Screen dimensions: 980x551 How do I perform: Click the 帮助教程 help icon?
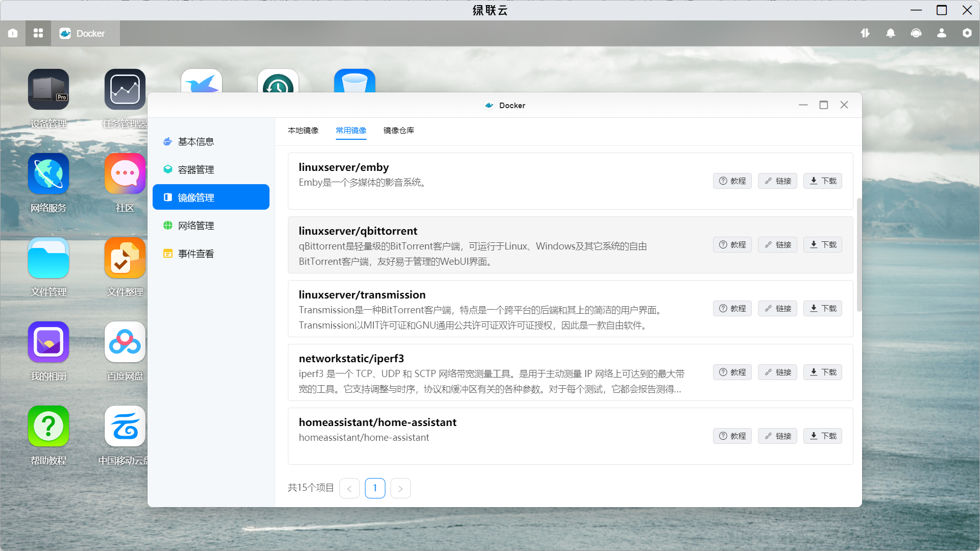(48, 427)
